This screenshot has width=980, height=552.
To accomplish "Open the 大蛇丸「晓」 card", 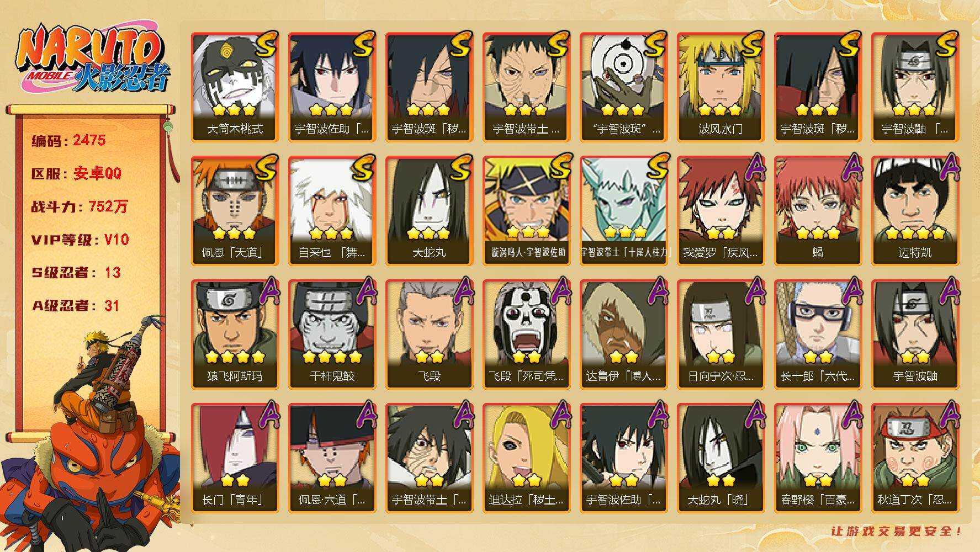I will pyautogui.click(x=721, y=458).
